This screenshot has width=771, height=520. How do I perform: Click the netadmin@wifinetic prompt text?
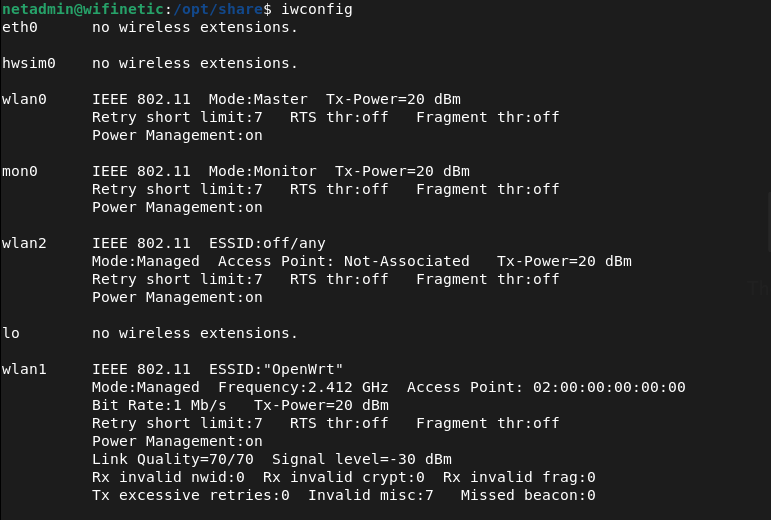(82, 9)
